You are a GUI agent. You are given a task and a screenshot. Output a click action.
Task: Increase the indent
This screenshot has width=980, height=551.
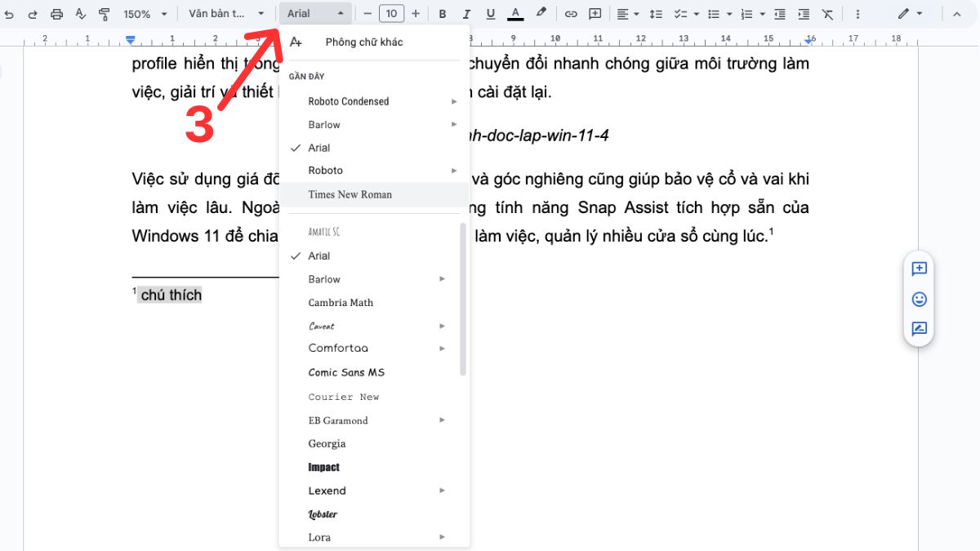click(x=804, y=14)
